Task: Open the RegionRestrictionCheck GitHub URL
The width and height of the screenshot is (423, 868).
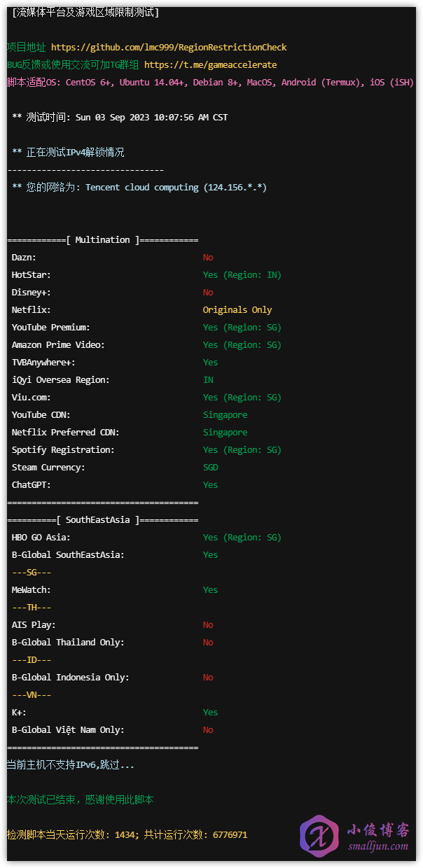Action: click(169, 48)
